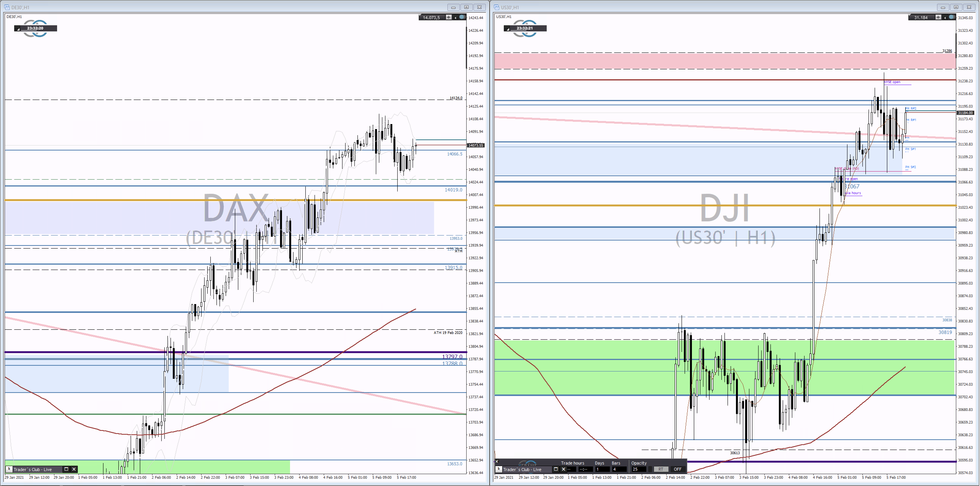Restore the DE30',H1 chart window

point(466,7)
